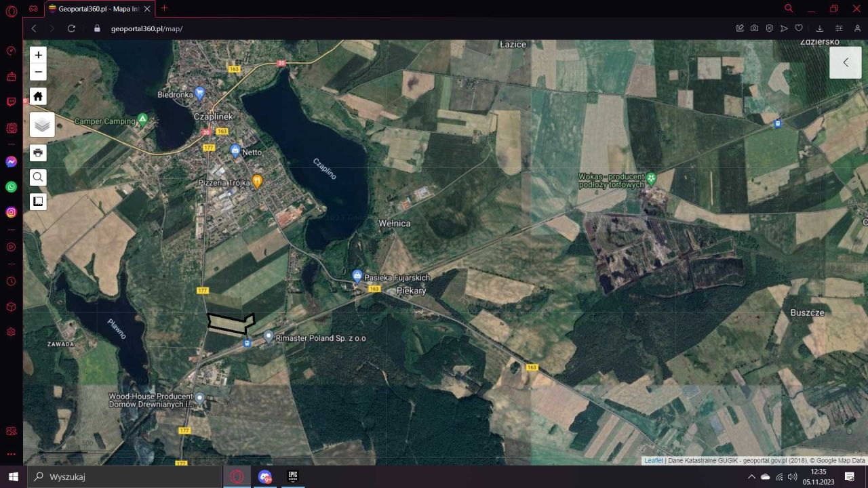The width and height of the screenshot is (868, 488).
Task: Open a new browser tab
Action: (164, 8)
